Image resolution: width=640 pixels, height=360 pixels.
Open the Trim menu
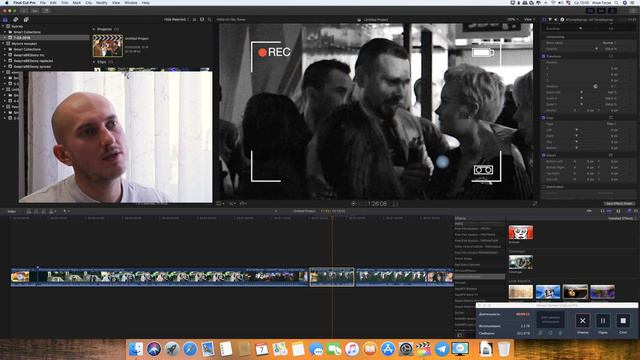point(64,2)
